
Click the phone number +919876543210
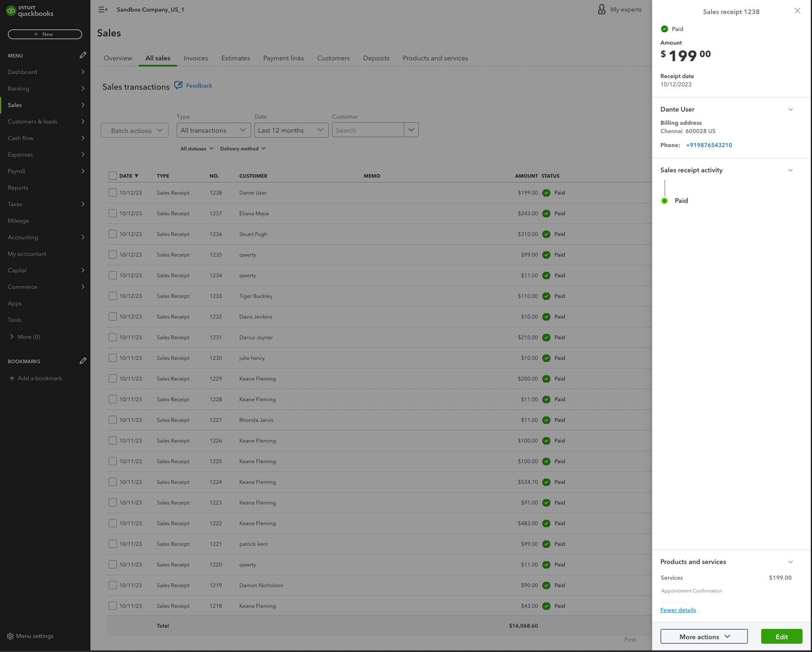coord(709,145)
